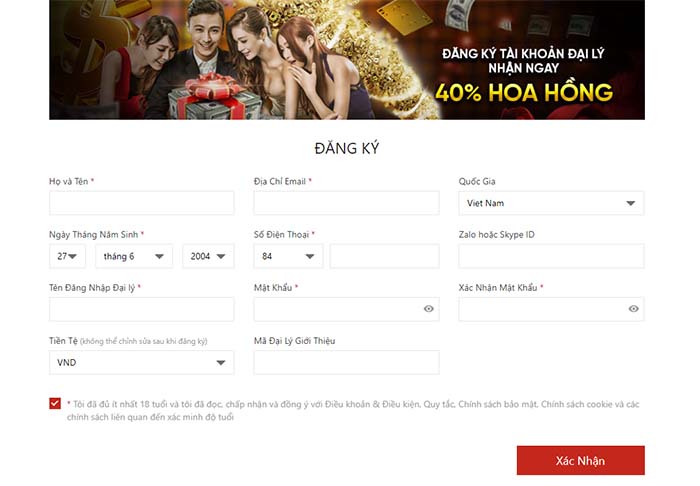
Task: Focus the Tên Đăng Nhập Đại lý field
Action: pos(142,309)
